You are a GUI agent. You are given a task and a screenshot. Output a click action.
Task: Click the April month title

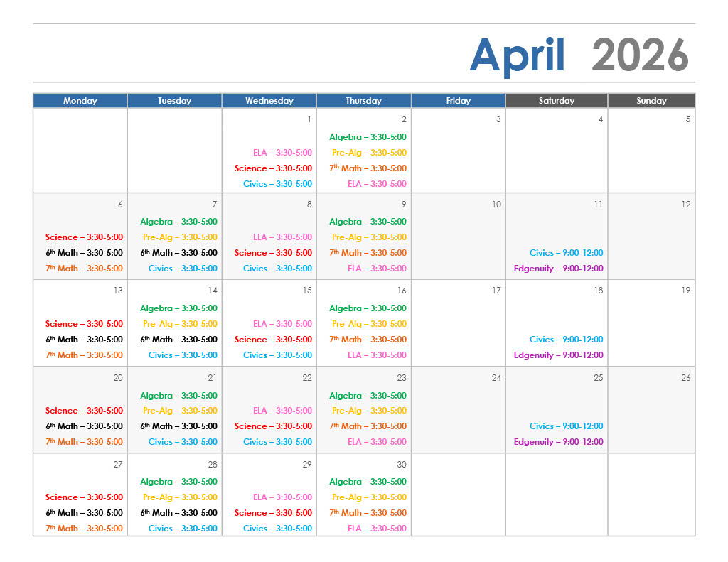517,55
